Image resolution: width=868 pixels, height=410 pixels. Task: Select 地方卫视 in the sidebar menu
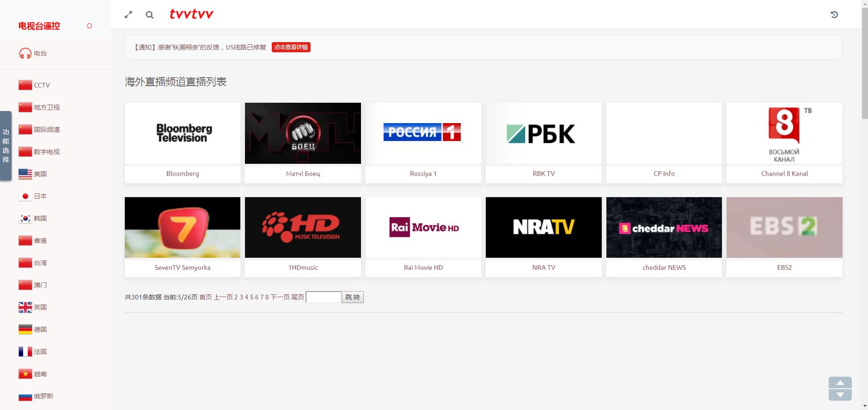47,107
